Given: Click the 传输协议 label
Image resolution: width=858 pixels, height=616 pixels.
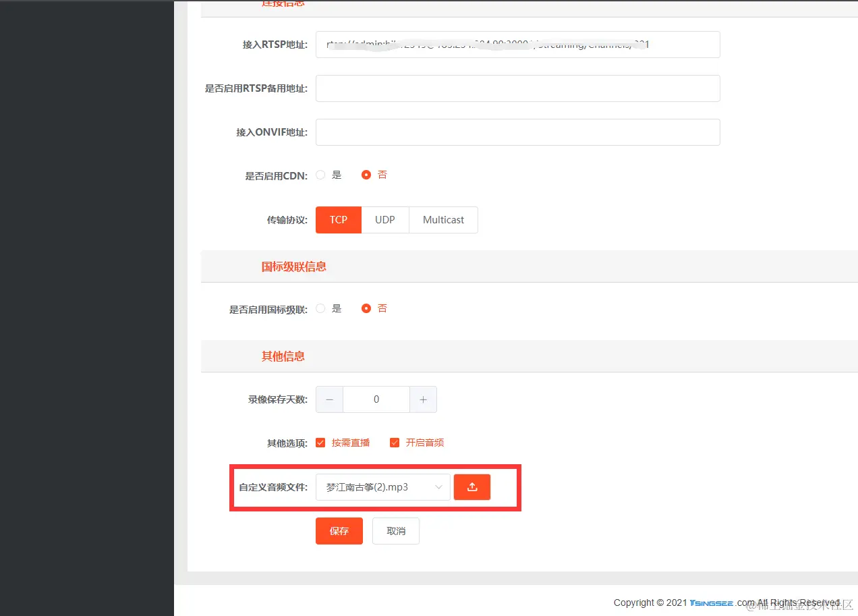Looking at the screenshot, I should click(x=287, y=220).
